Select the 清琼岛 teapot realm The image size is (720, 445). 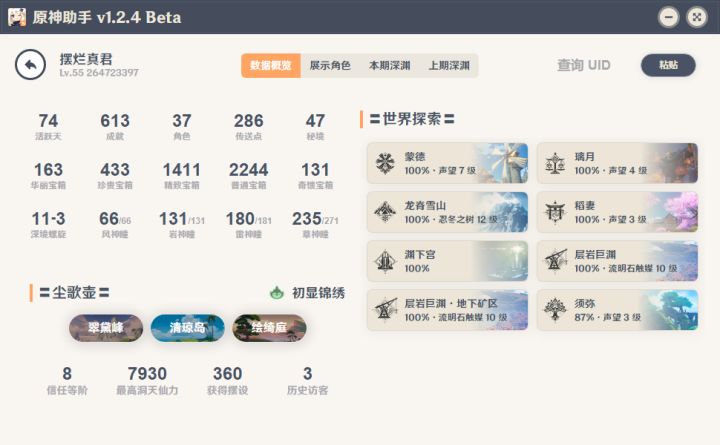188,328
